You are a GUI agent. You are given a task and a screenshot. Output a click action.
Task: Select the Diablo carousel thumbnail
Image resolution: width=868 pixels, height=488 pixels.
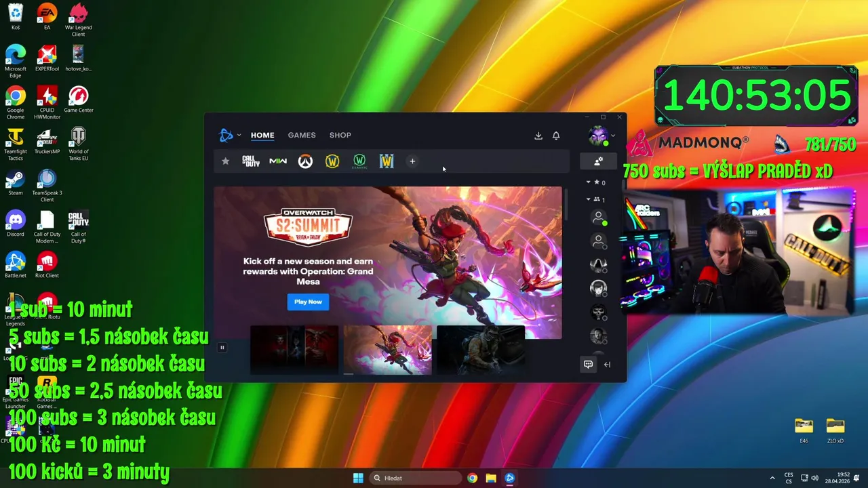click(294, 350)
